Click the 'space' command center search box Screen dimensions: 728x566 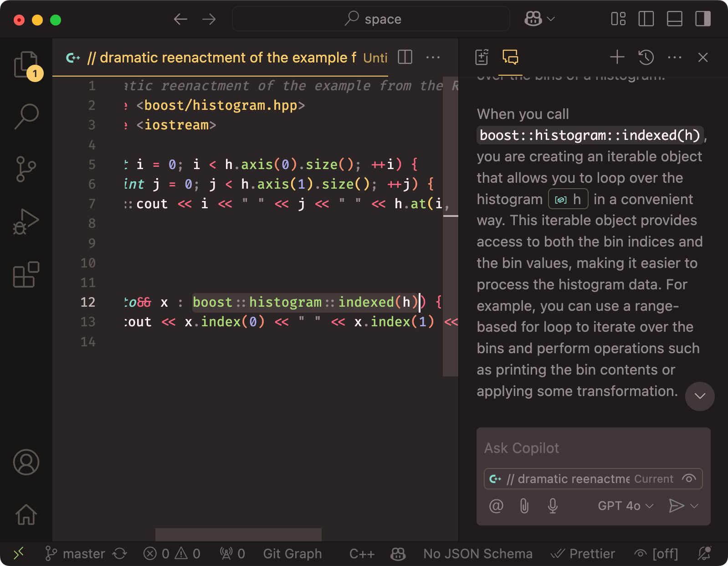pos(371,19)
